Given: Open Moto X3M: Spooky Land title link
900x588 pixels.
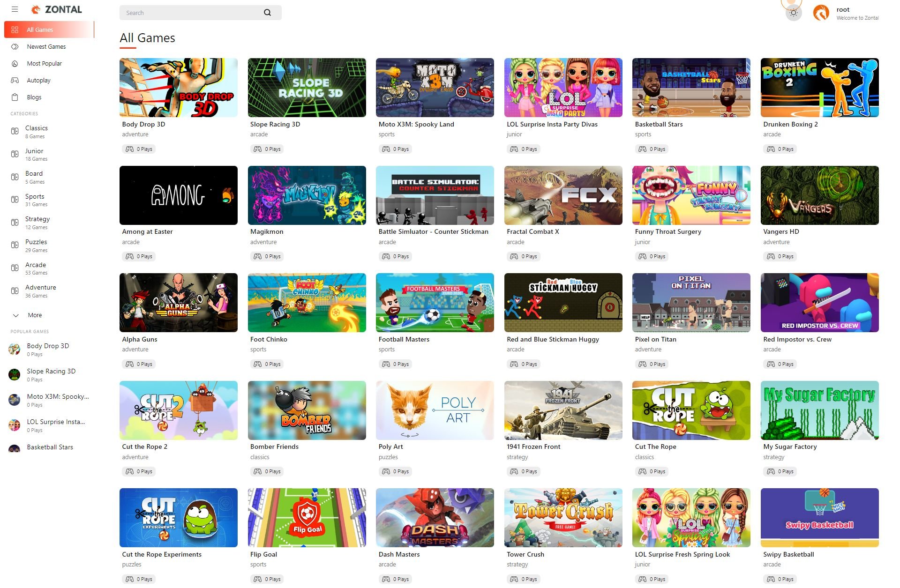Looking at the screenshot, I should tap(416, 124).
